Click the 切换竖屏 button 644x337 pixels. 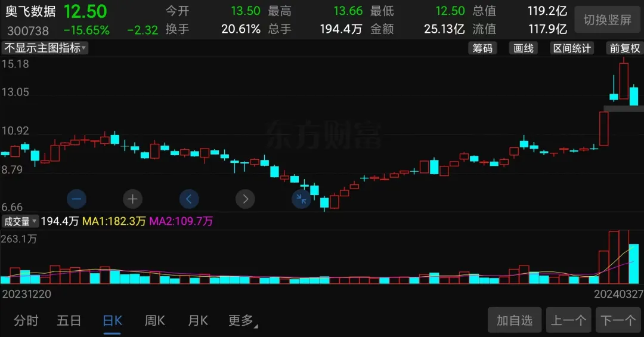(608, 20)
